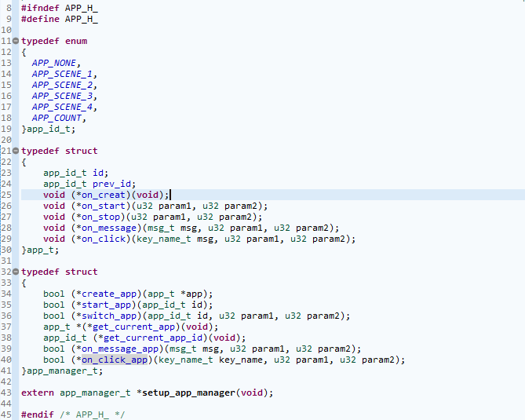This screenshot has width=525, height=420.
Task: Click the }app_t; type name
Action: (x=40, y=250)
